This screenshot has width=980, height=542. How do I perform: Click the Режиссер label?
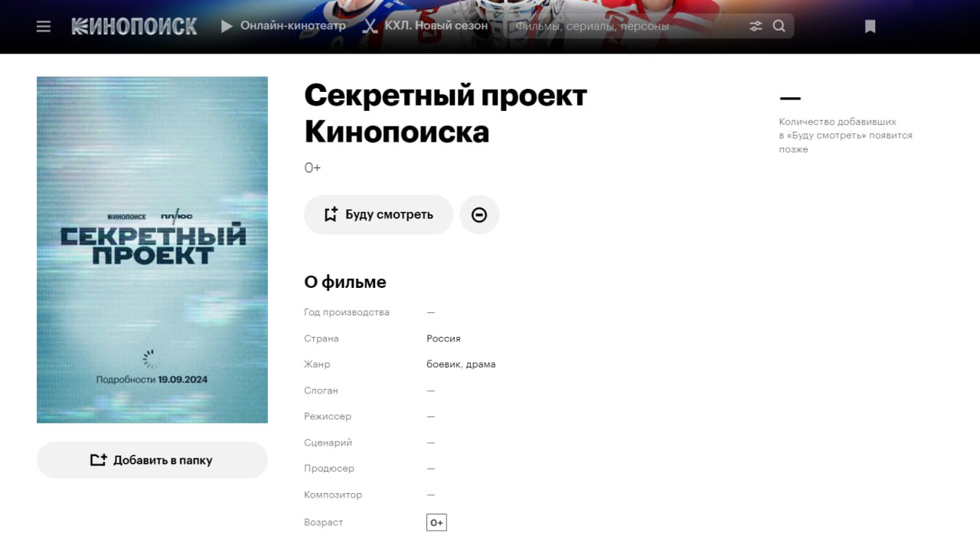328,416
